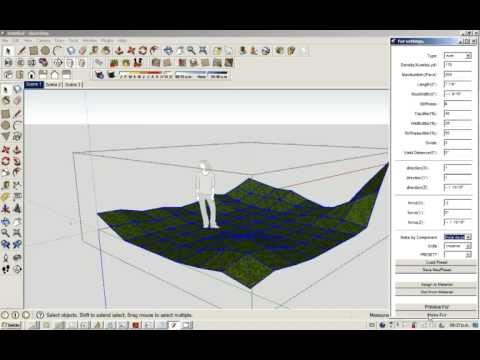Click the Assign to Material button
Viewport: 480px width, 360px height.
click(436, 284)
